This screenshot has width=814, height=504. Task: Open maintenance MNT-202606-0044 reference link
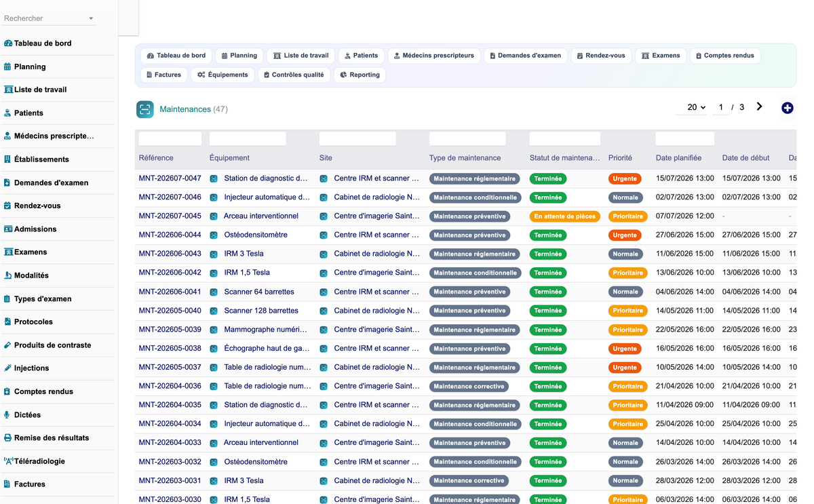(170, 235)
